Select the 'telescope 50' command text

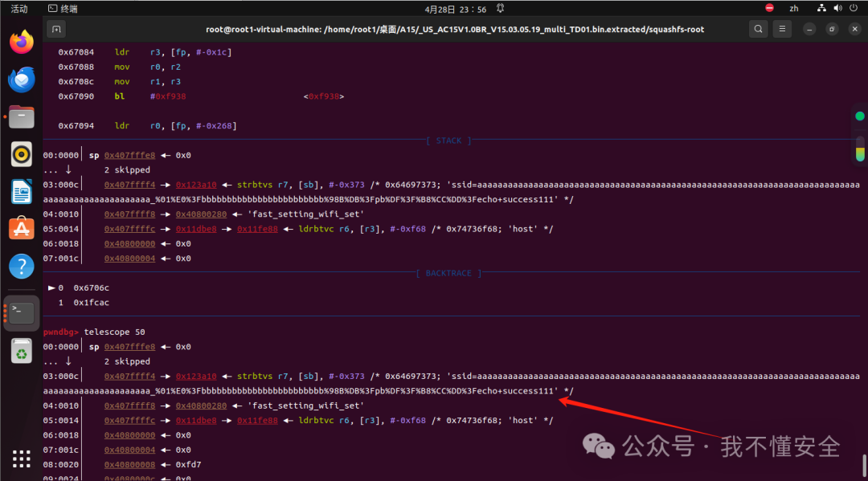pyautogui.click(x=115, y=332)
